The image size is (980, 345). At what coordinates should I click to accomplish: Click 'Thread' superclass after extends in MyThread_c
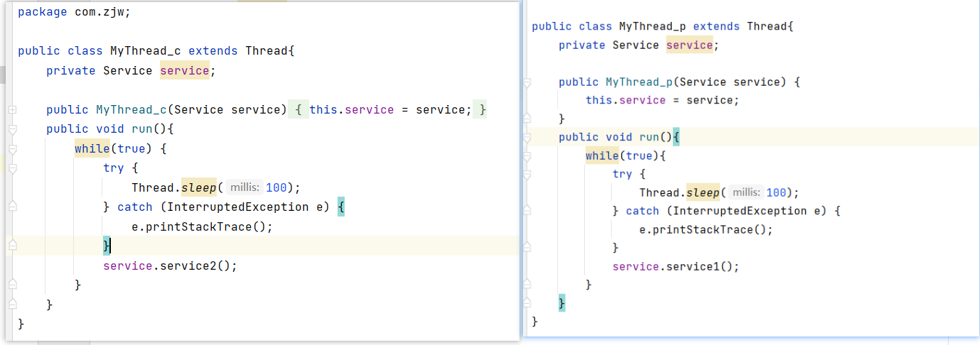coord(266,51)
